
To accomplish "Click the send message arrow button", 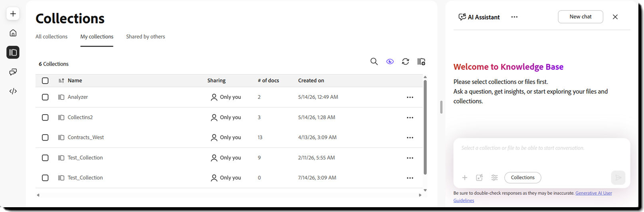I will (618, 178).
